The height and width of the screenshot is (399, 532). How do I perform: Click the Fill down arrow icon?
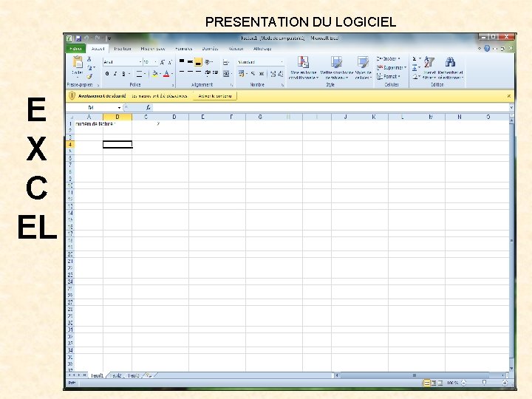415,68
